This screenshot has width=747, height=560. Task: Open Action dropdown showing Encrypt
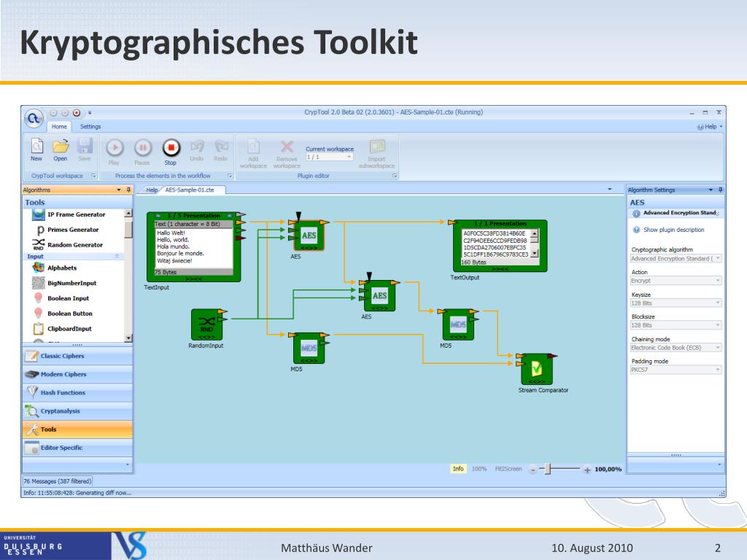[676, 281]
